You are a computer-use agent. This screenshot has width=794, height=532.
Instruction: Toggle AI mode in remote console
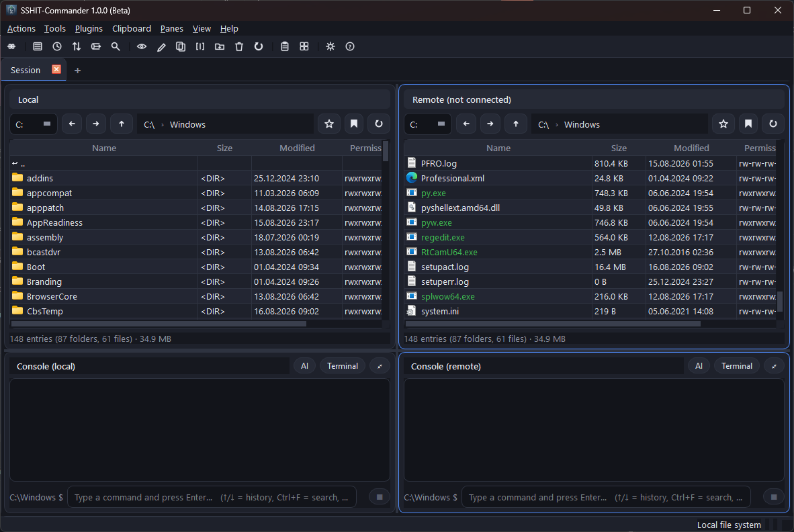point(699,366)
